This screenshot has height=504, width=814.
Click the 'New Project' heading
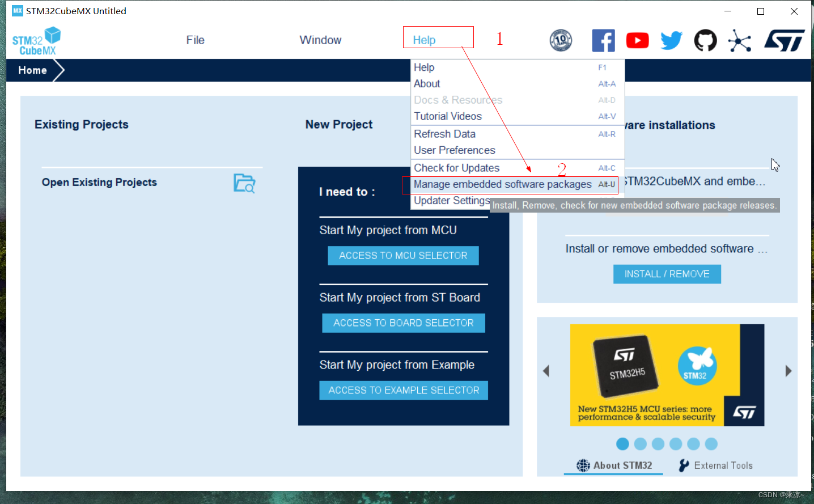pos(339,125)
